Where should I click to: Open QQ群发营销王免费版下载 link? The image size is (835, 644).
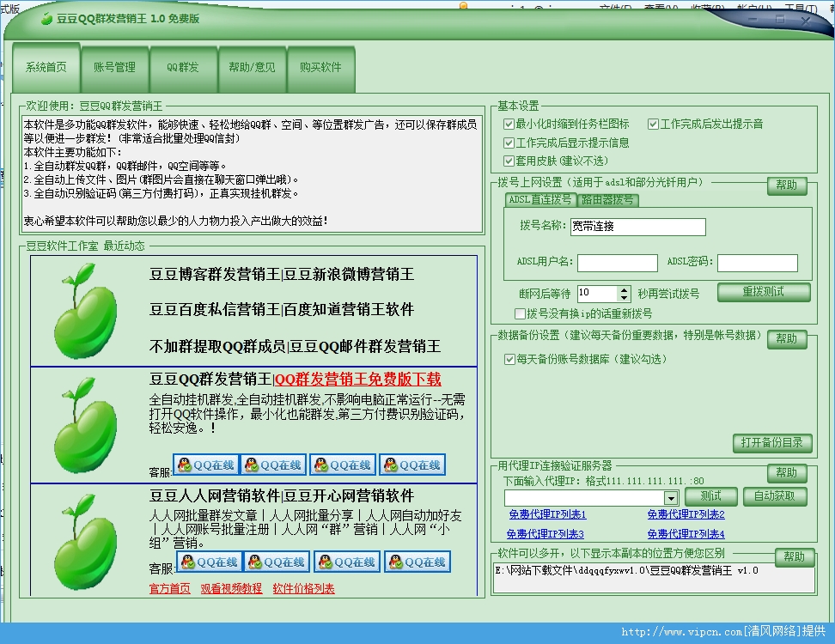[358, 380]
